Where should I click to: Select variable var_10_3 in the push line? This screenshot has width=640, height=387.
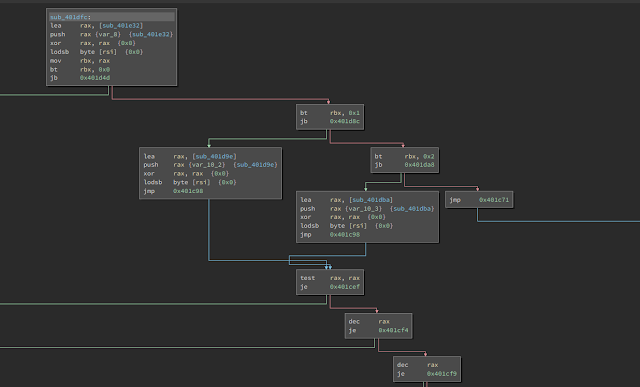pos(363,209)
